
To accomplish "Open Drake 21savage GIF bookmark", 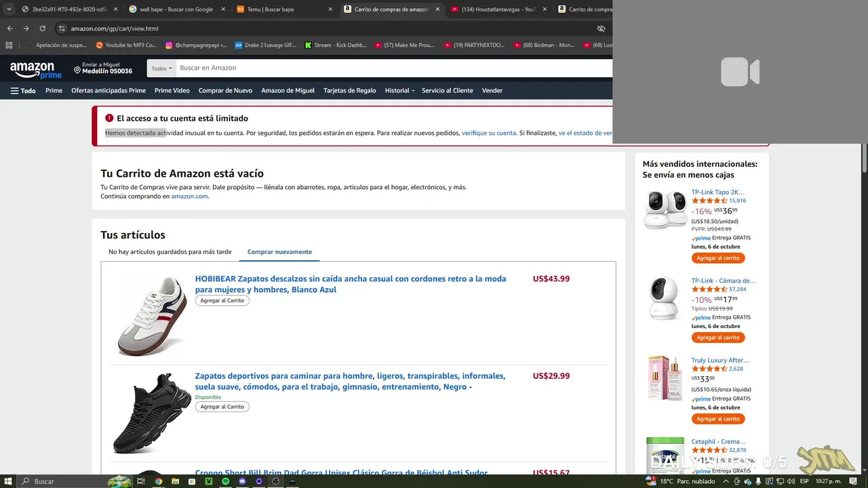I will tap(266, 45).
